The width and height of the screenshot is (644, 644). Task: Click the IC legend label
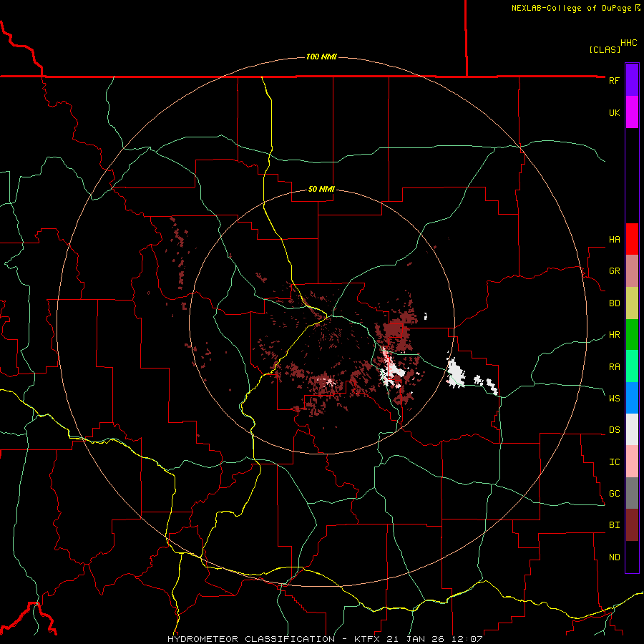click(x=614, y=462)
